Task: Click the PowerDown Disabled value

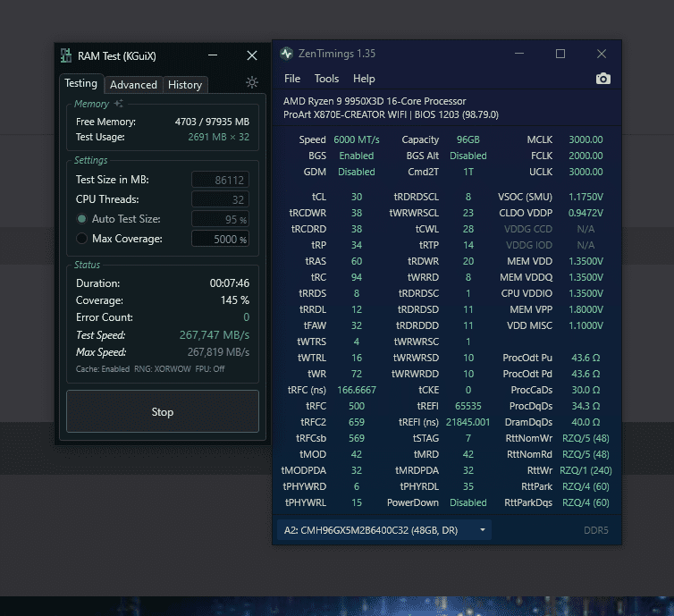Action: (468, 502)
